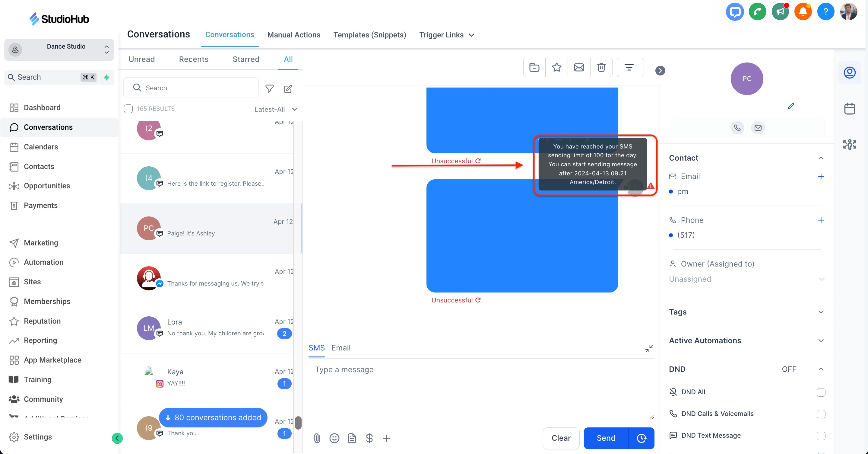The height and width of the screenshot is (454, 868).
Task: Enable the DND All checkbox
Action: pyautogui.click(x=820, y=392)
